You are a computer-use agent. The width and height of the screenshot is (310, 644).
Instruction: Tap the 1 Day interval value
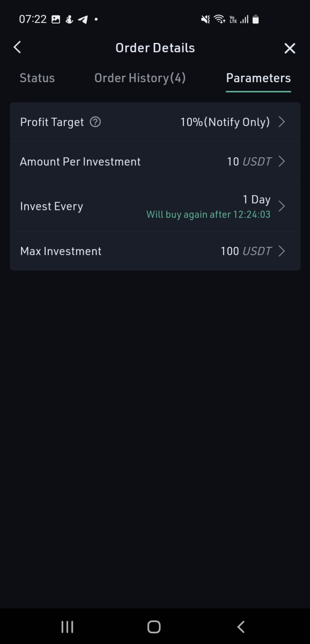[256, 200]
